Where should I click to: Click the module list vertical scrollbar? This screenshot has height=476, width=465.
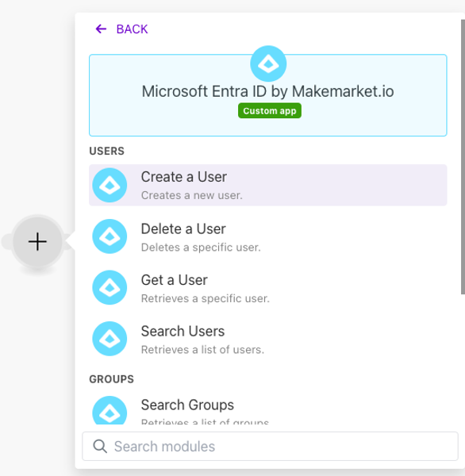click(463, 156)
